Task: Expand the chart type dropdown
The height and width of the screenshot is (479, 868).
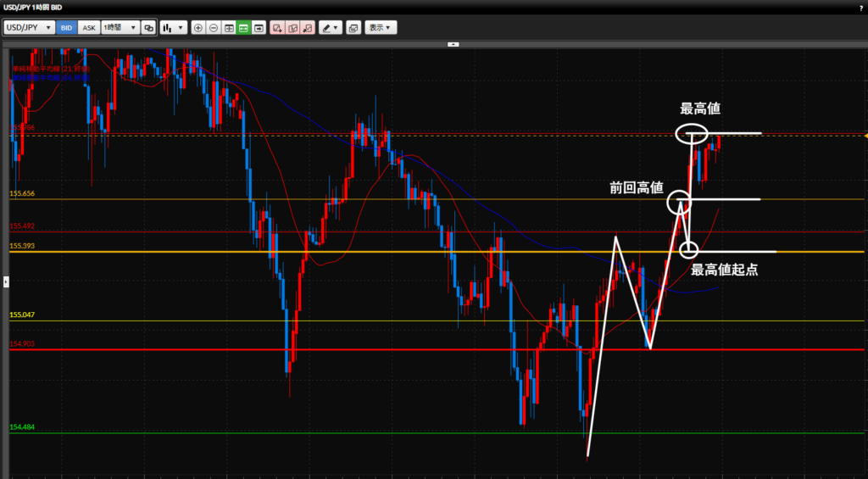Action: click(x=174, y=27)
